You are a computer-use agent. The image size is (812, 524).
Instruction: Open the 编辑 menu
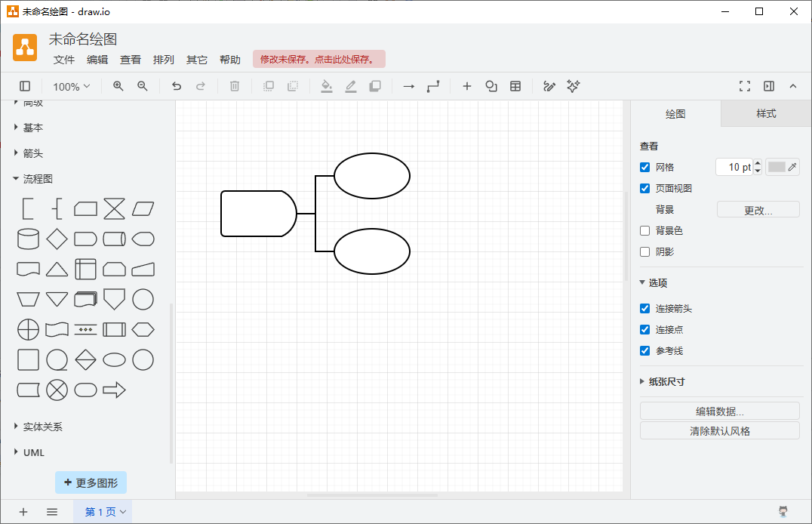pyautogui.click(x=97, y=60)
